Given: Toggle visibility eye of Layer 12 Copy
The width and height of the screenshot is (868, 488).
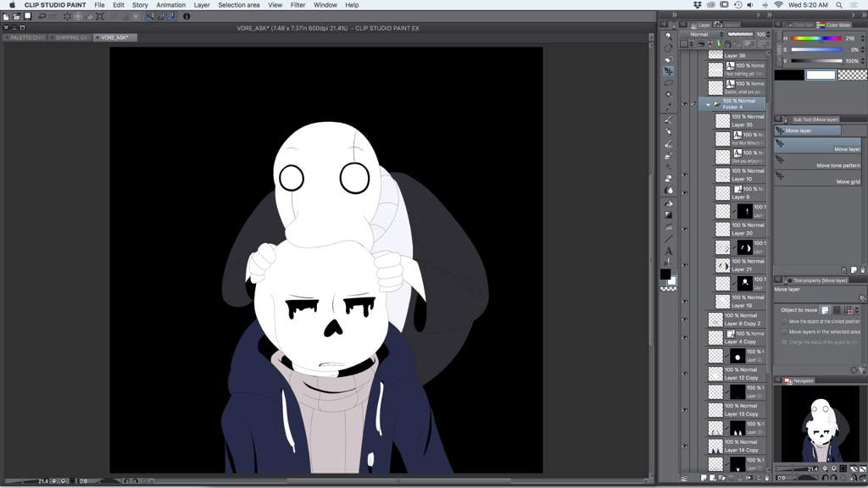Looking at the screenshot, I should [x=685, y=374].
